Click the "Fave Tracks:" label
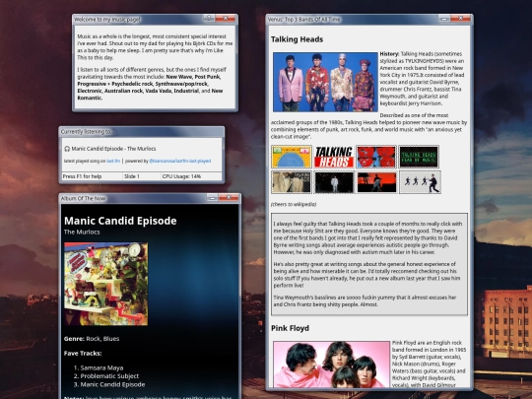 click(x=83, y=354)
